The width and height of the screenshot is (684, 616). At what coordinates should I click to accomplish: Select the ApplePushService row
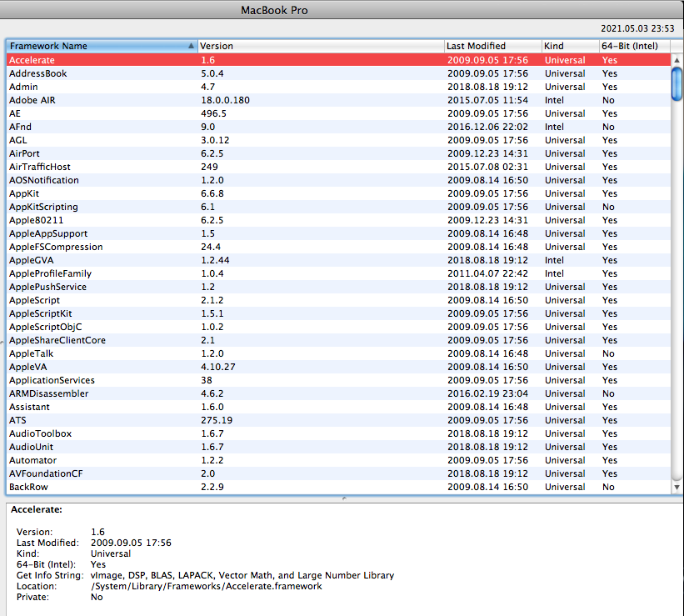[338, 287]
